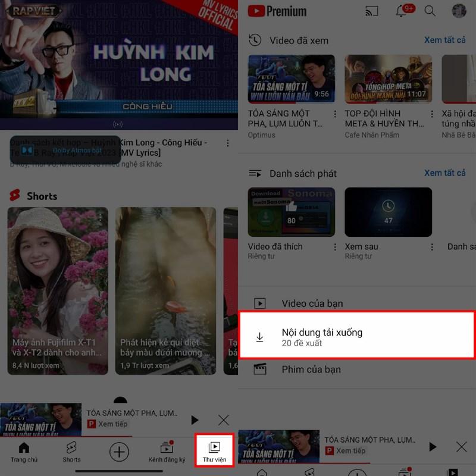Open notifications bell icon
The width and height of the screenshot is (476, 476).
(402, 11)
